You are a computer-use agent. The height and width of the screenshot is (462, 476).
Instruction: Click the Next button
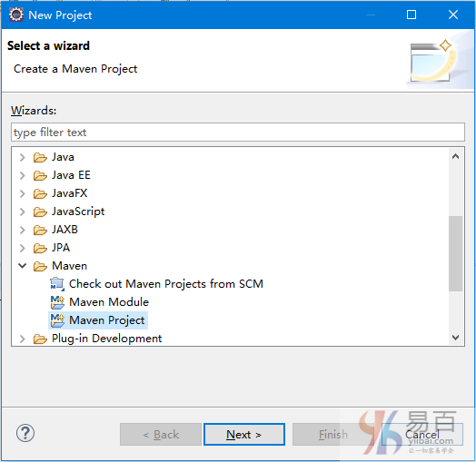pyautogui.click(x=244, y=435)
